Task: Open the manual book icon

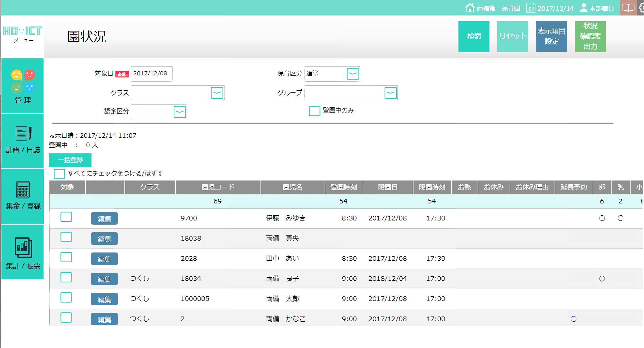Action: pos(628,8)
